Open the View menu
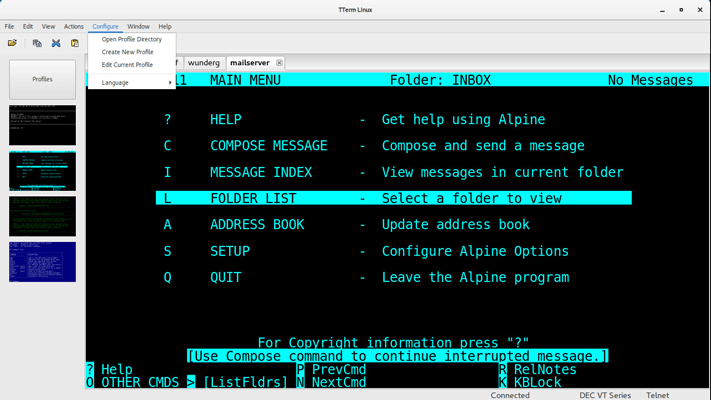The image size is (711, 400). 48,26
